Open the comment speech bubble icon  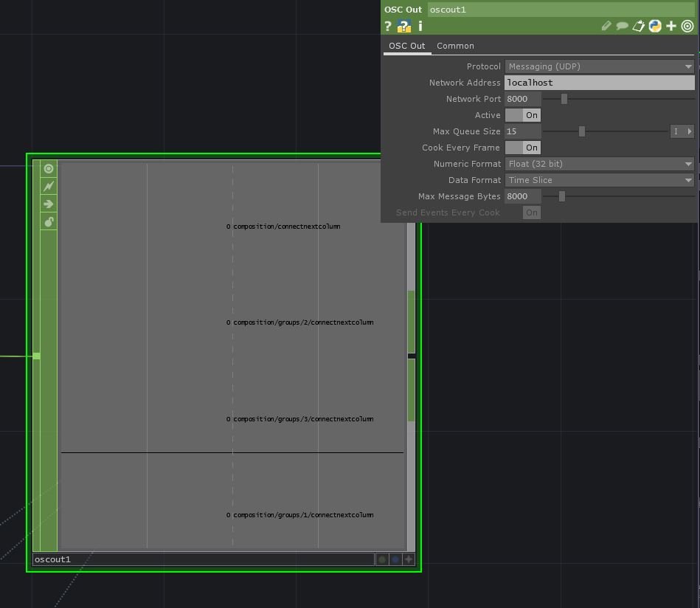click(x=622, y=27)
